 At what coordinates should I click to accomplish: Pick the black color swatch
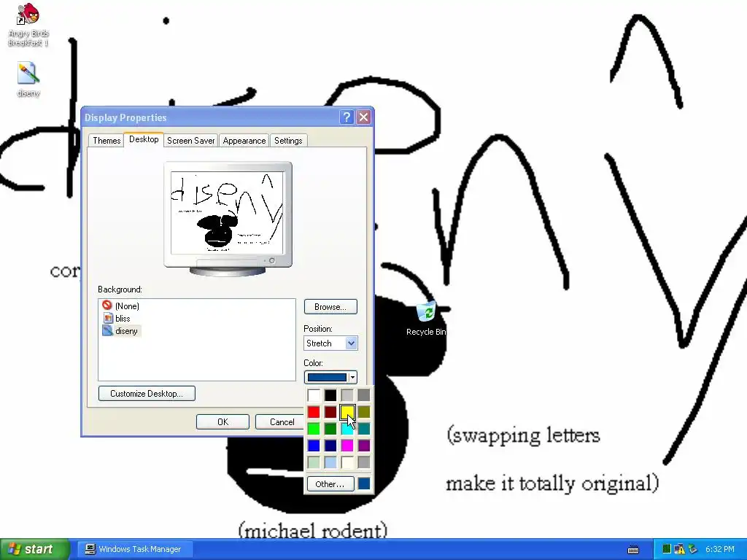pos(330,394)
